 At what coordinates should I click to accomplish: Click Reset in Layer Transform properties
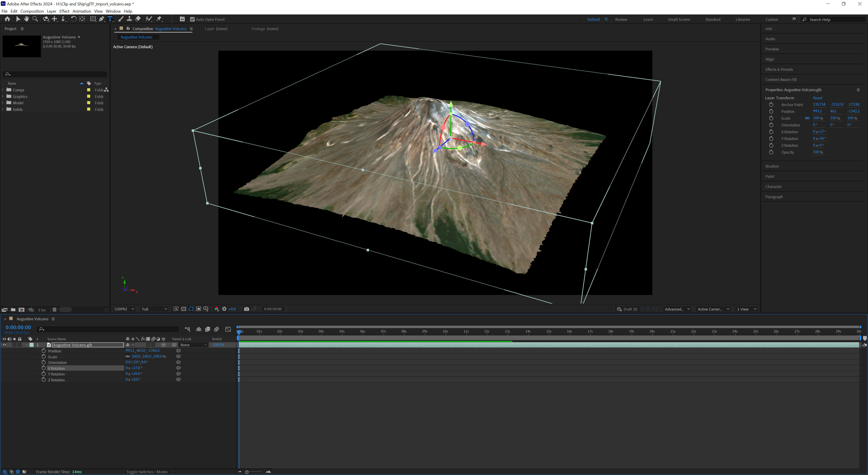817,98
